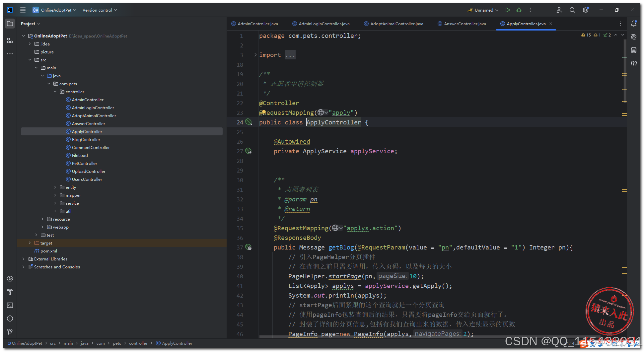This screenshot has height=352, width=644.
Task: Open IDE settings gear
Action: (x=586, y=10)
